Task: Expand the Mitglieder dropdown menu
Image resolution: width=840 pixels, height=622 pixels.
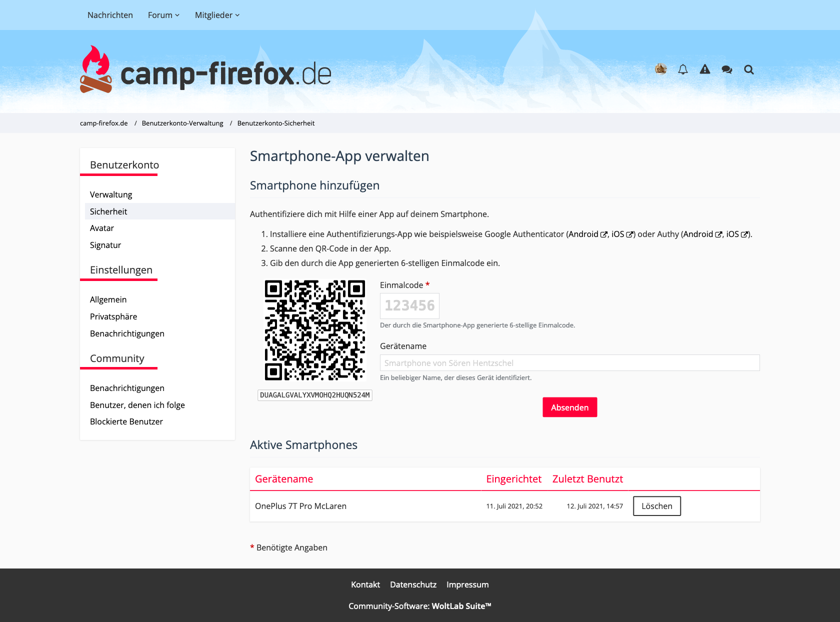Action: pos(217,15)
